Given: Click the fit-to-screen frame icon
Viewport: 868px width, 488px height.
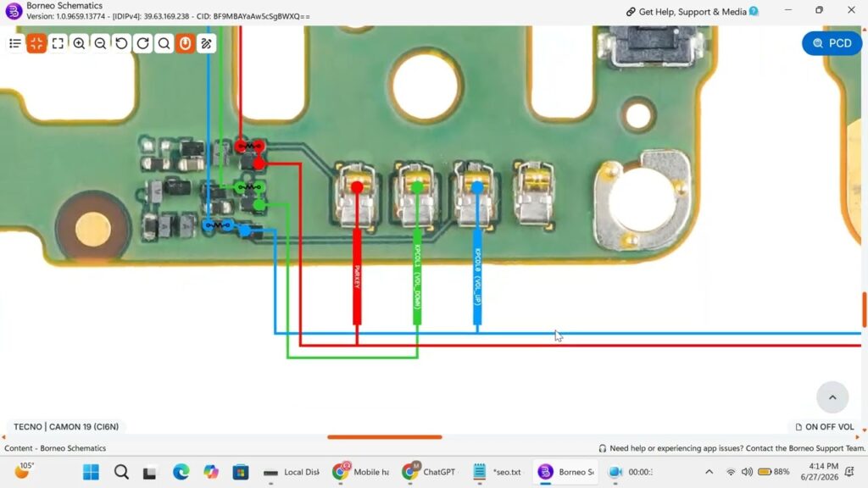Looking at the screenshot, I should coord(58,43).
